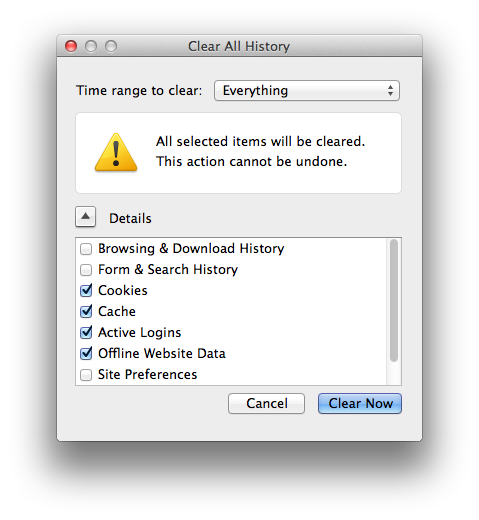
Task: Click the Clear Now button
Action: click(360, 403)
